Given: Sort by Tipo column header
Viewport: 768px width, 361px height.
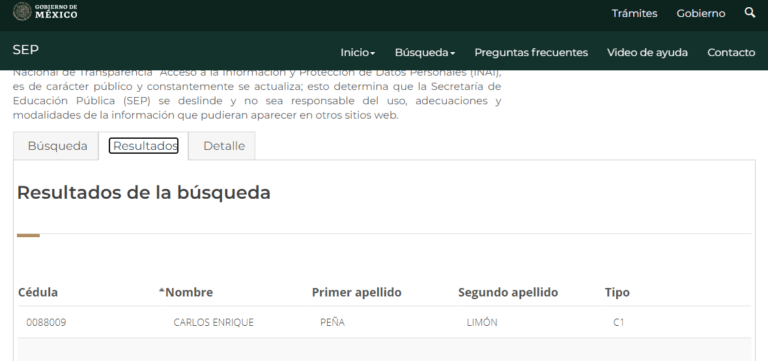Looking at the screenshot, I should tap(617, 292).
